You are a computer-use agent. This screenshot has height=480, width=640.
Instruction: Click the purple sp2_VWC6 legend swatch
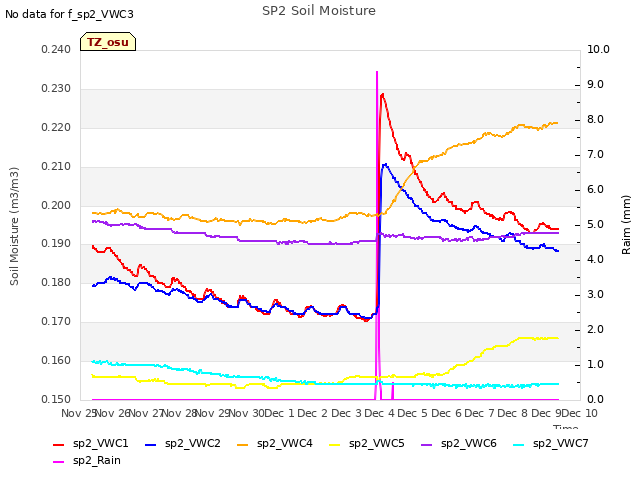coord(427,444)
